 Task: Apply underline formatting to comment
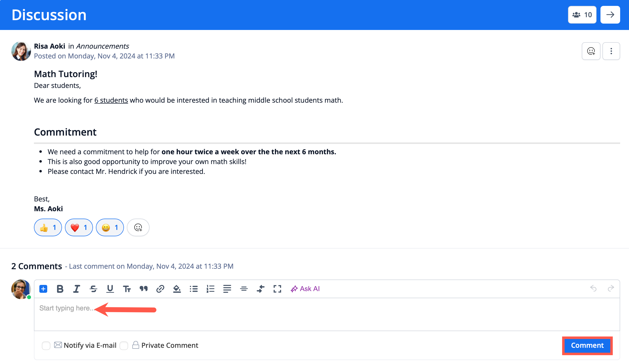(110, 289)
